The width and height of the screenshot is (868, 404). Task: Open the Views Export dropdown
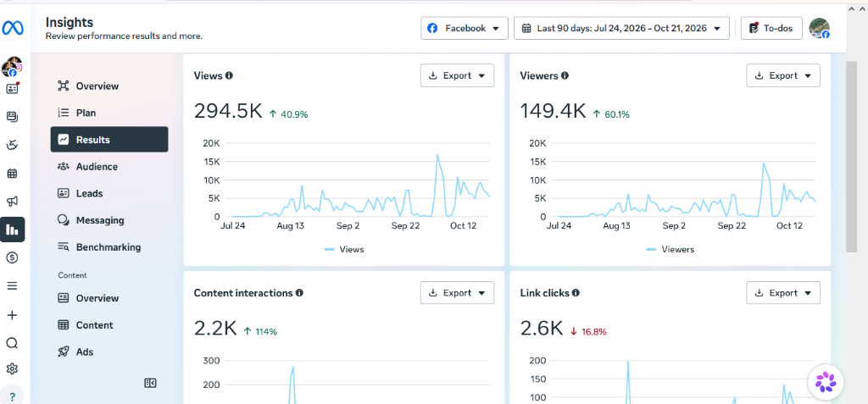click(457, 76)
